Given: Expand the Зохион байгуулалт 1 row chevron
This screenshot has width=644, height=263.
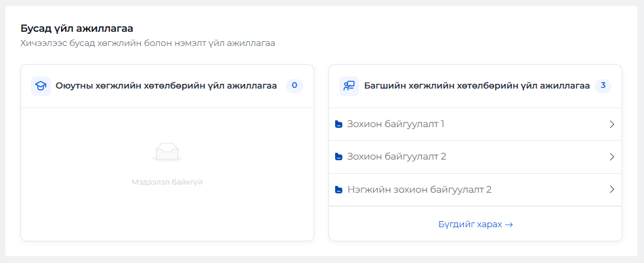Looking at the screenshot, I should [612, 124].
